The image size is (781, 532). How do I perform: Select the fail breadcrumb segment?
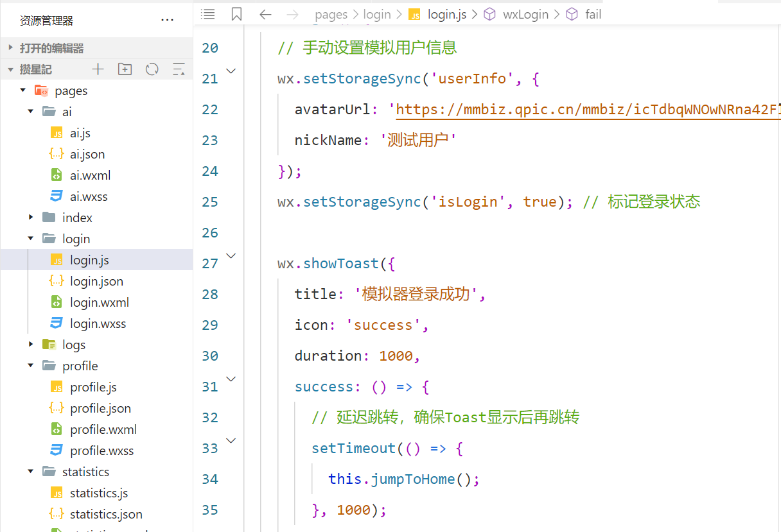tap(593, 14)
